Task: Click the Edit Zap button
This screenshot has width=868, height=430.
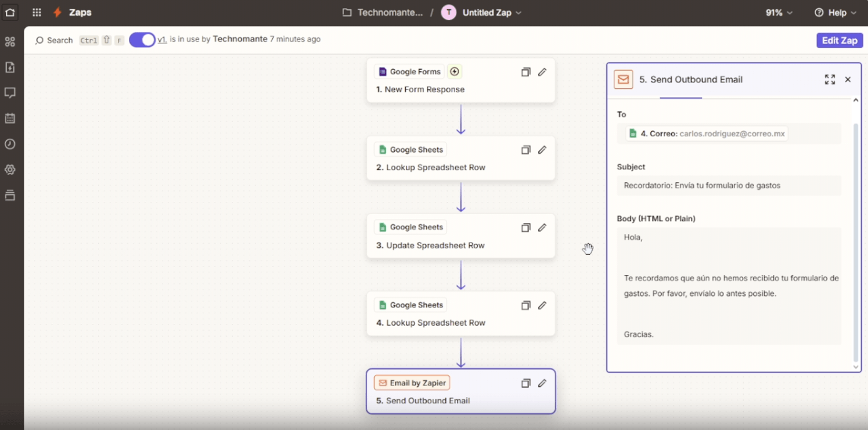Action: [839, 41]
